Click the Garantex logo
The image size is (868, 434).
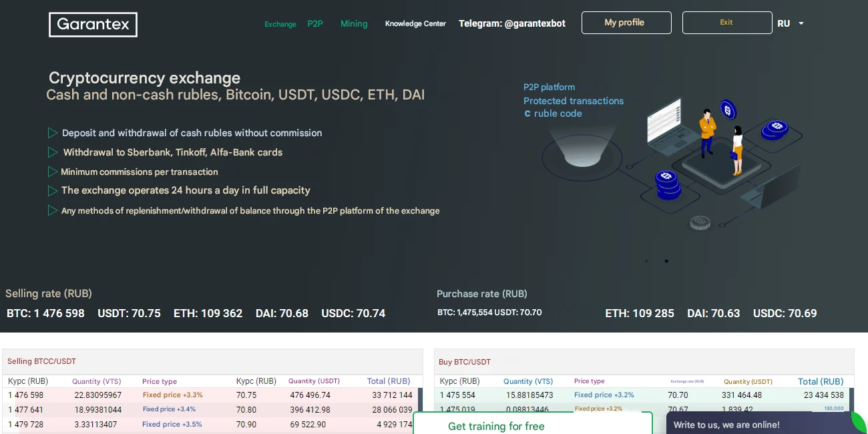point(93,25)
